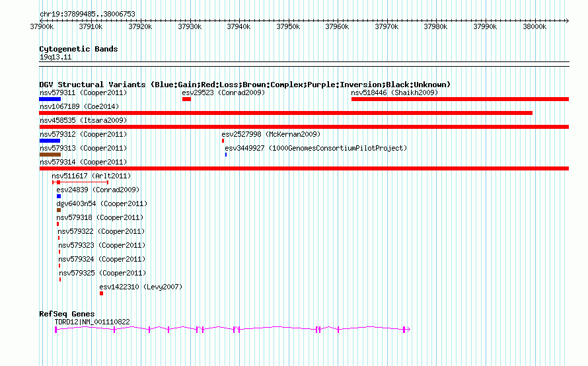Click the right arrow end of the ruler
588x366 pixels.
click(x=568, y=20)
